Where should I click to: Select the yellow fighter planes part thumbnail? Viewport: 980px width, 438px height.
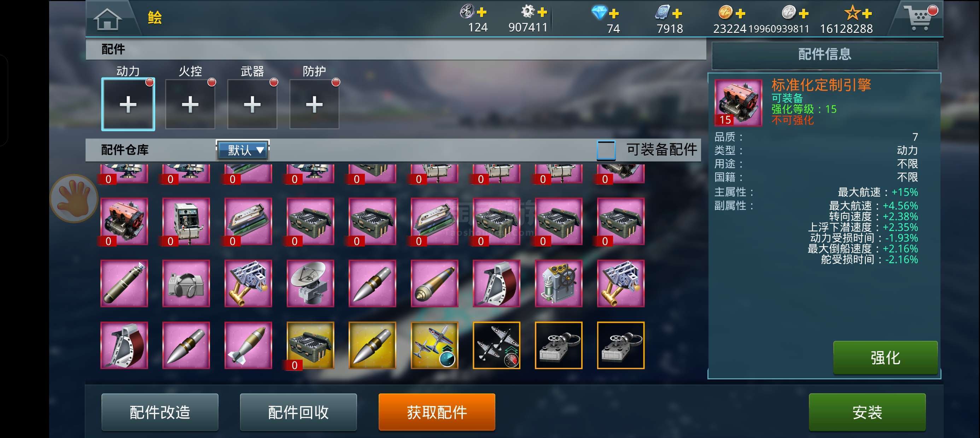pos(434,345)
